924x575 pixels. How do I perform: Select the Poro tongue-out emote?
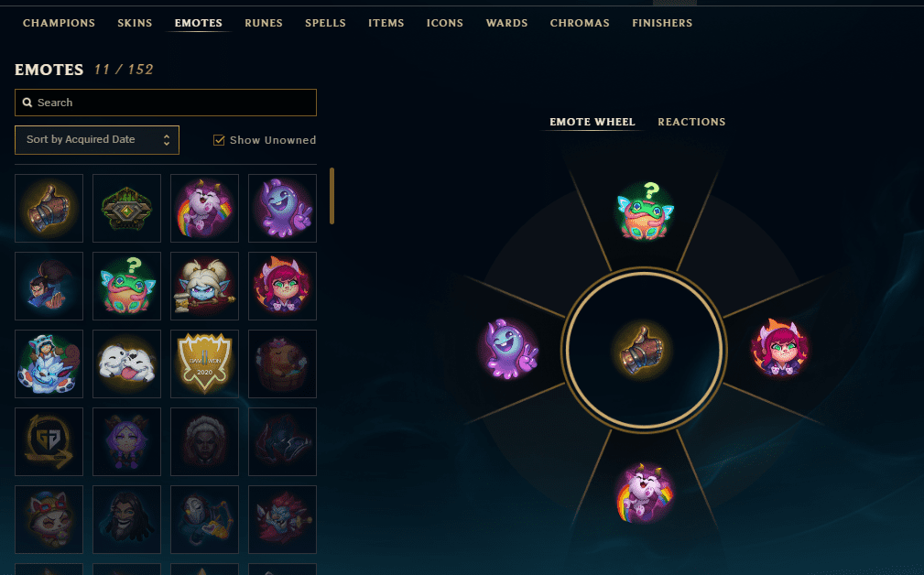(x=126, y=363)
